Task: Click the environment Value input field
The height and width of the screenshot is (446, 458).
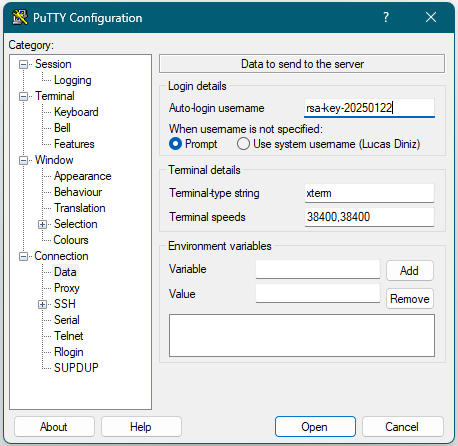Action: [x=318, y=294]
